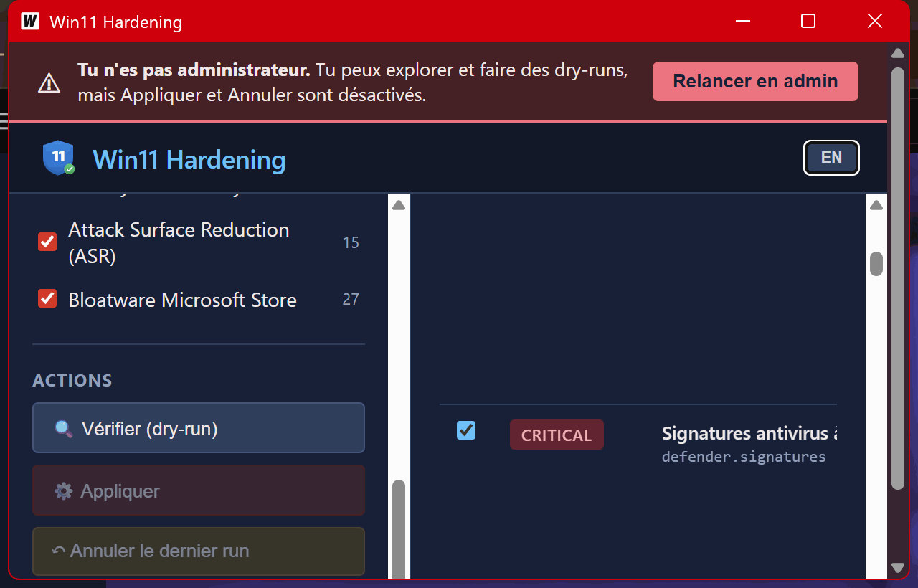
Task: Click the count 15 beside ASR
Action: [351, 242]
